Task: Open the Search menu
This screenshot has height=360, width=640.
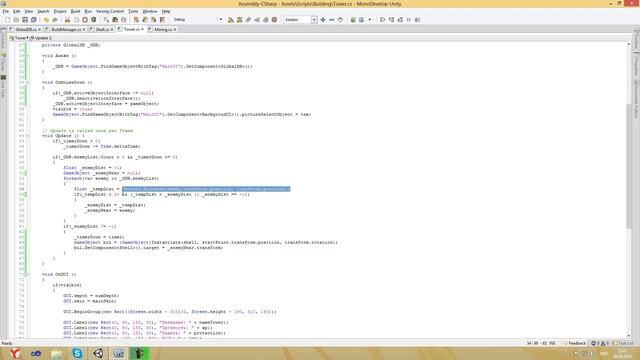Action: (x=43, y=11)
